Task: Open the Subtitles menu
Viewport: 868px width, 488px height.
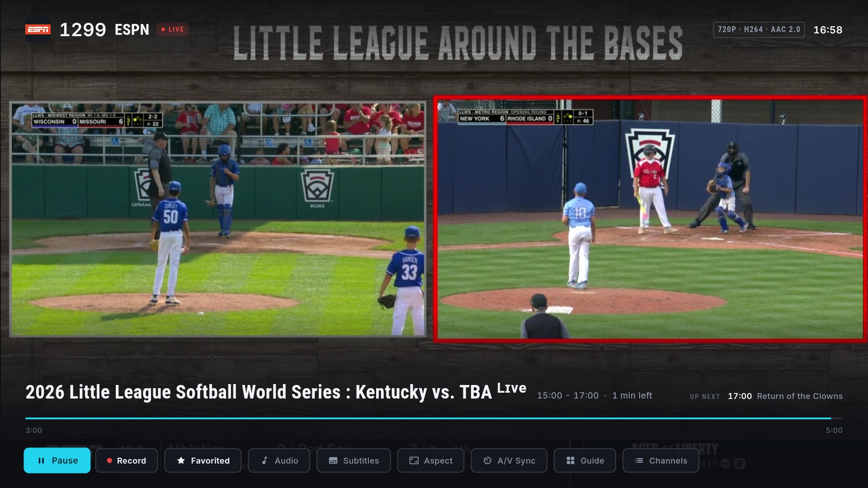Action: coord(354,460)
